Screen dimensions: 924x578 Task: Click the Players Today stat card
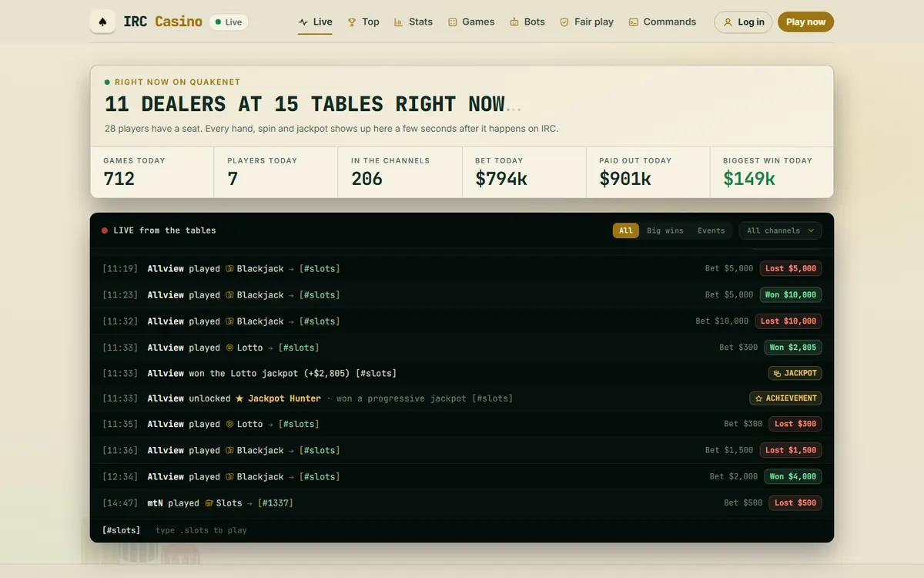(276, 172)
